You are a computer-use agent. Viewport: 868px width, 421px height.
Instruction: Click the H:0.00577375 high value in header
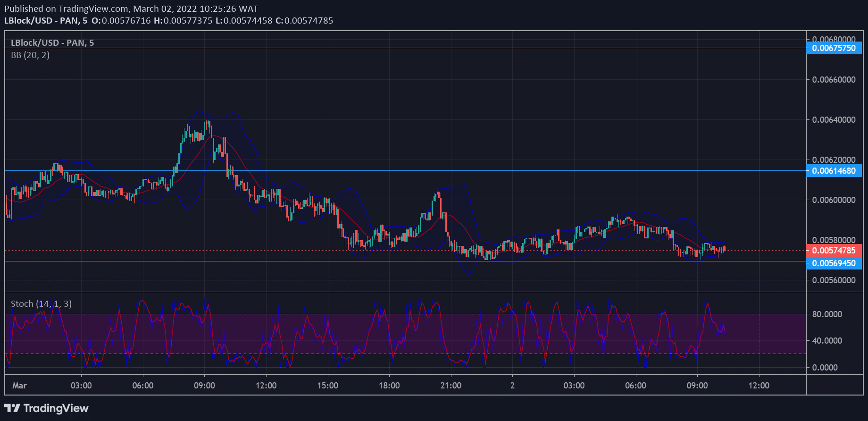[183, 21]
